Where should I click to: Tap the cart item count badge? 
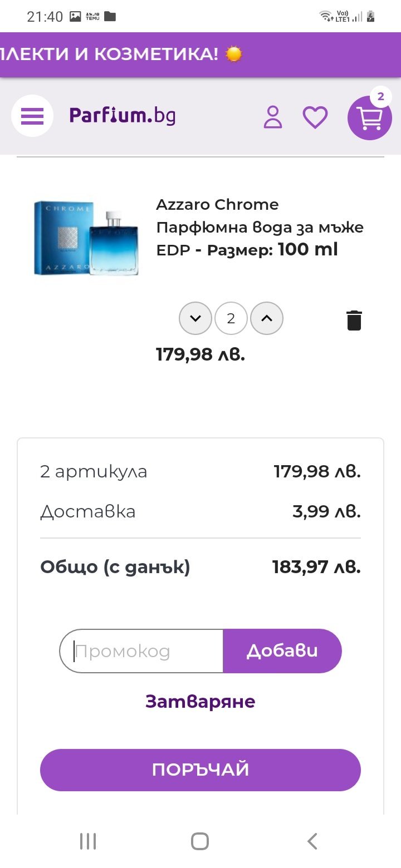[x=381, y=97]
